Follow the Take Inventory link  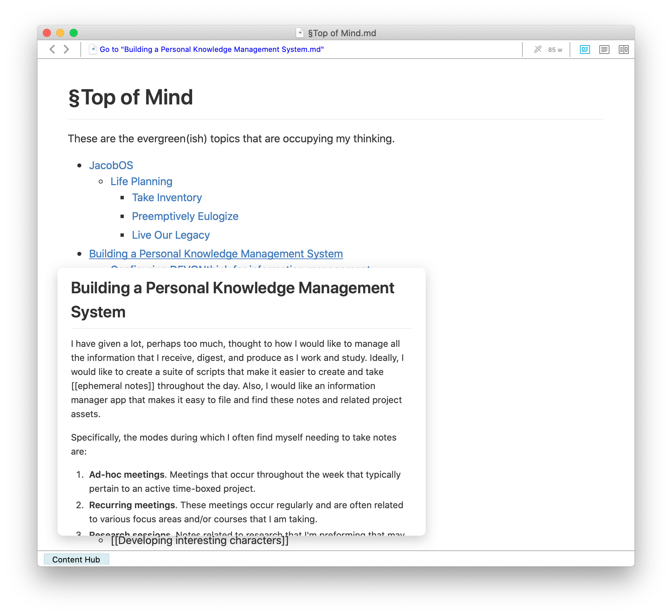pyautogui.click(x=167, y=198)
